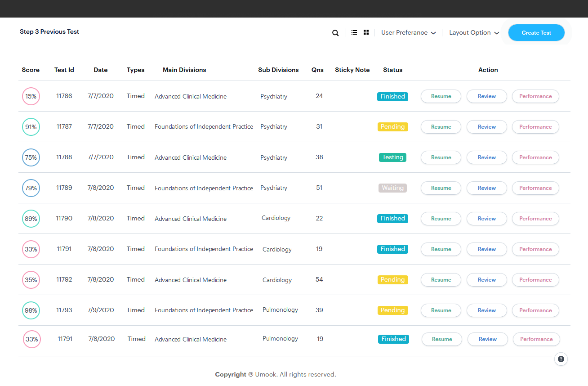
Task: Review test 11790
Action: point(487,219)
